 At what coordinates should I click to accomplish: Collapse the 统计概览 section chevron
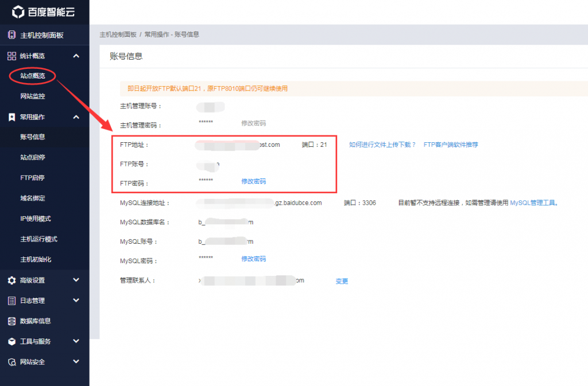pos(76,56)
